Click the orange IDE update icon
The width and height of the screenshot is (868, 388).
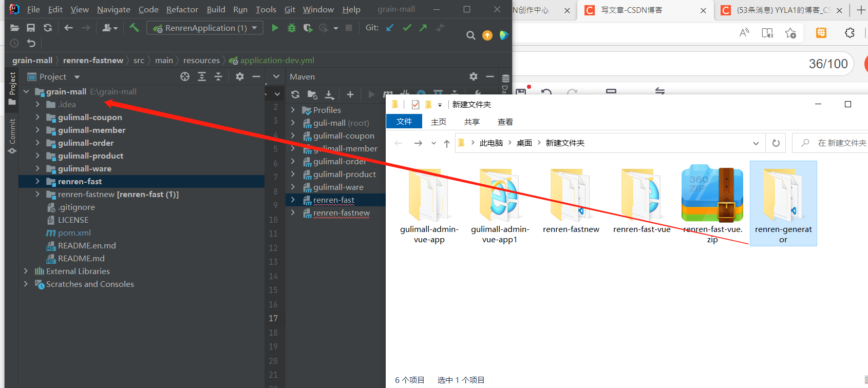[x=487, y=35]
